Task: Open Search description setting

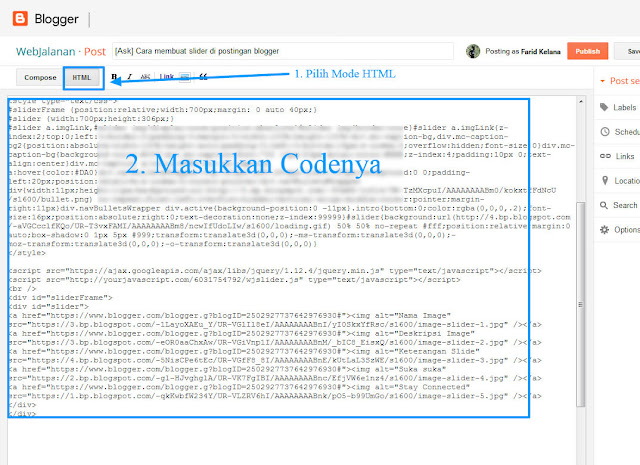Action: pos(618,205)
